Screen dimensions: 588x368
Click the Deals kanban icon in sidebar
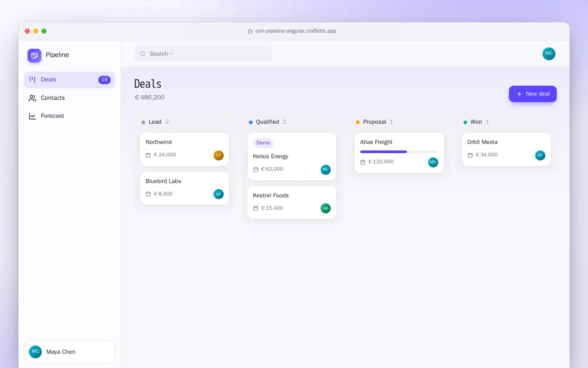pyautogui.click(x=32, y=80)
